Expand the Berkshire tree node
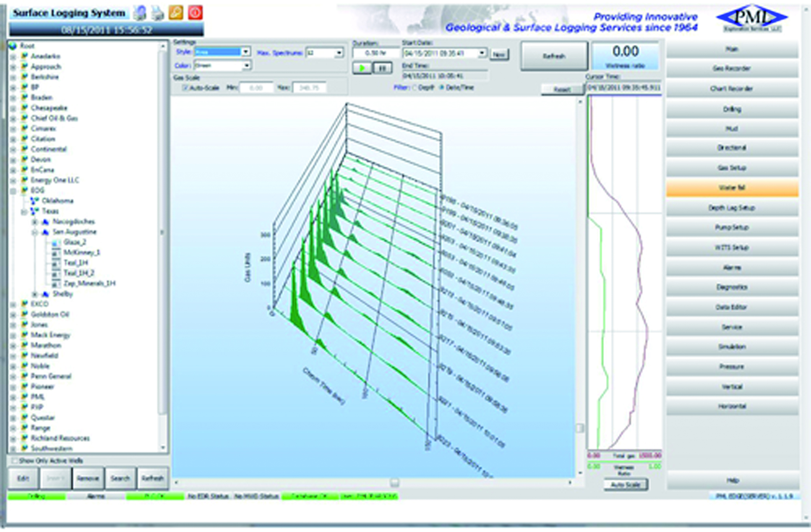This screenshot has width=811, height=532. 13,77
